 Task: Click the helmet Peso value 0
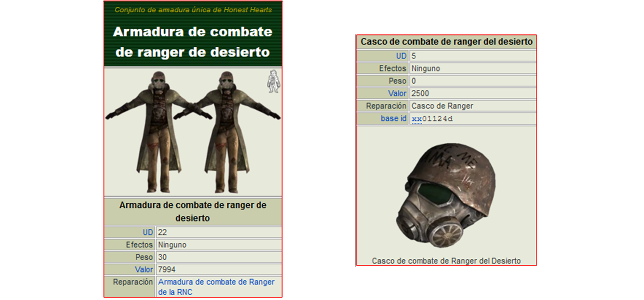point(414,81)
